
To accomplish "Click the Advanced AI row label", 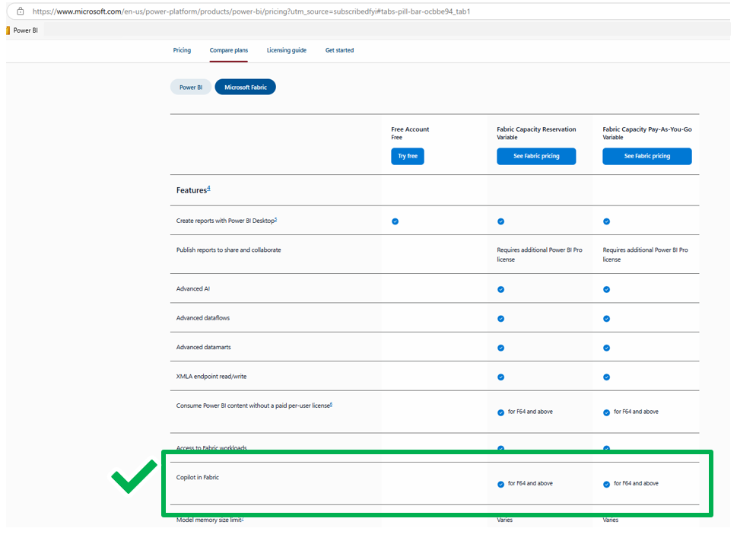I will (x=193, y=289).
